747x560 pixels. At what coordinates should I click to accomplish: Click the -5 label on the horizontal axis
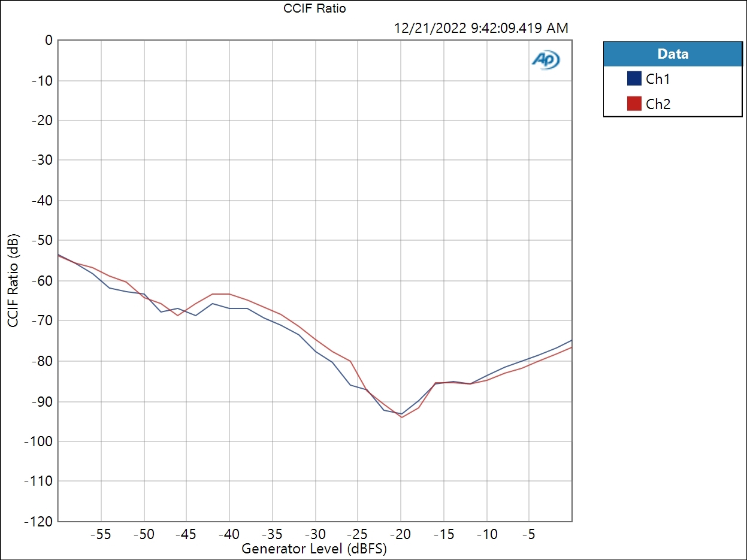pyautogui.click(x=529, y=534)
